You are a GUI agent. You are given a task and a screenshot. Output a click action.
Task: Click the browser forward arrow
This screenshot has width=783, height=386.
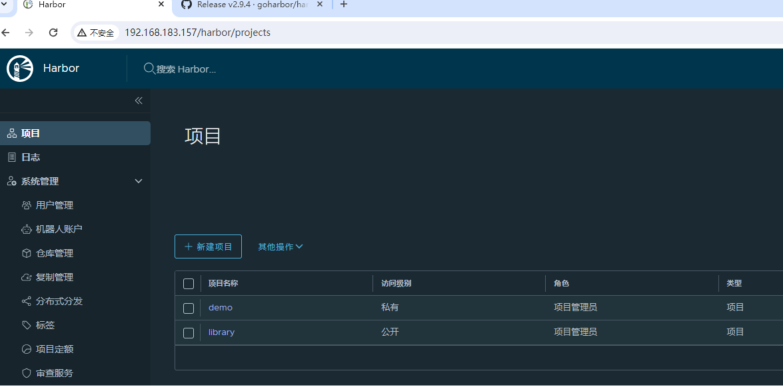click(29, 32)
